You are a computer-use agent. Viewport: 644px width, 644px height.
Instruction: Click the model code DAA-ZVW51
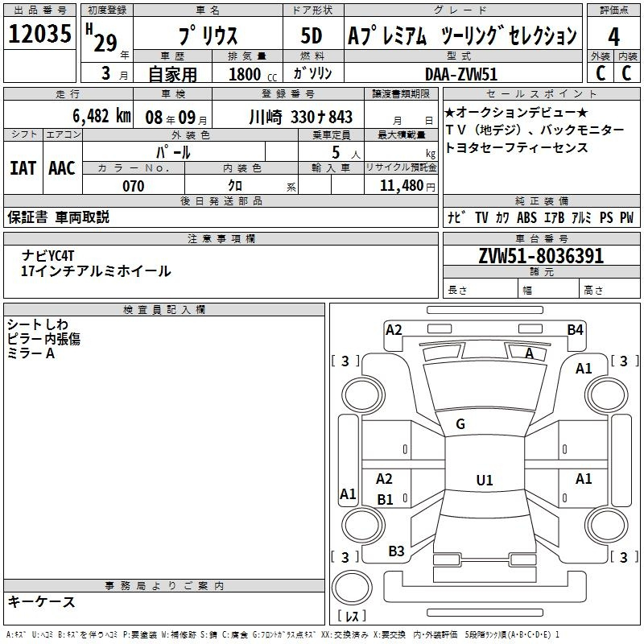point(461,74)
